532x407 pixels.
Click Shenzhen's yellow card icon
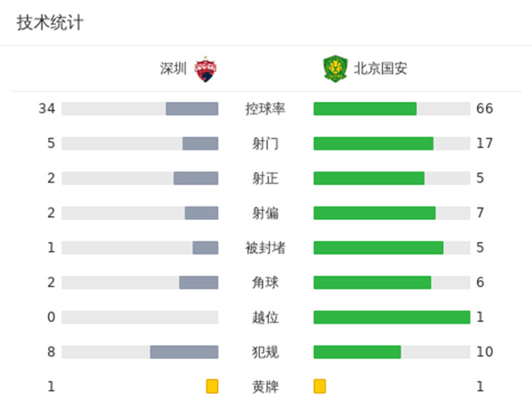pos(212,387)
